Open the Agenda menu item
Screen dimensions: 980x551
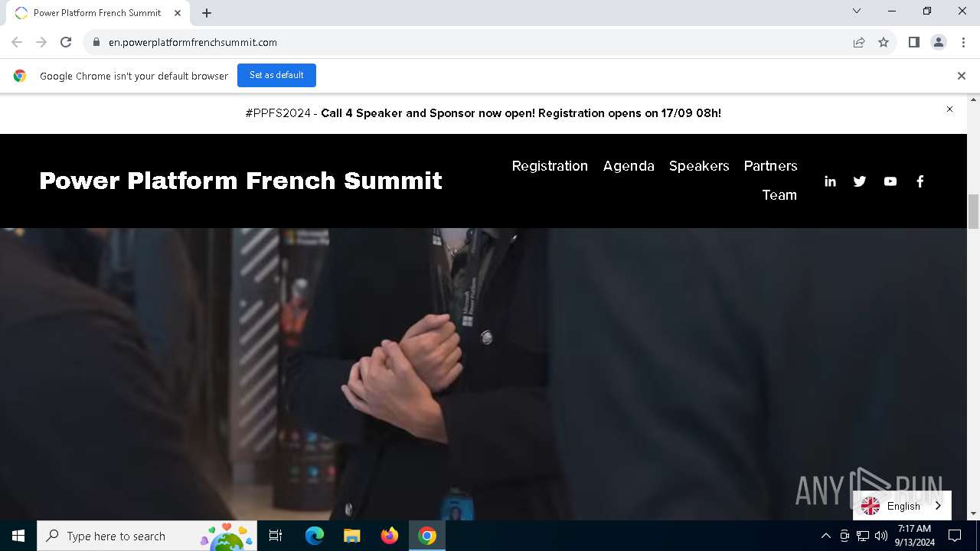point(629,166)
